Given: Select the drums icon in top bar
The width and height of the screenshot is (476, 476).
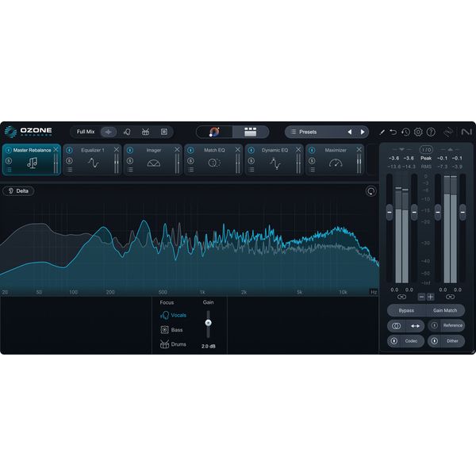Looking at the screenshot, I should (x=145, y=132).
